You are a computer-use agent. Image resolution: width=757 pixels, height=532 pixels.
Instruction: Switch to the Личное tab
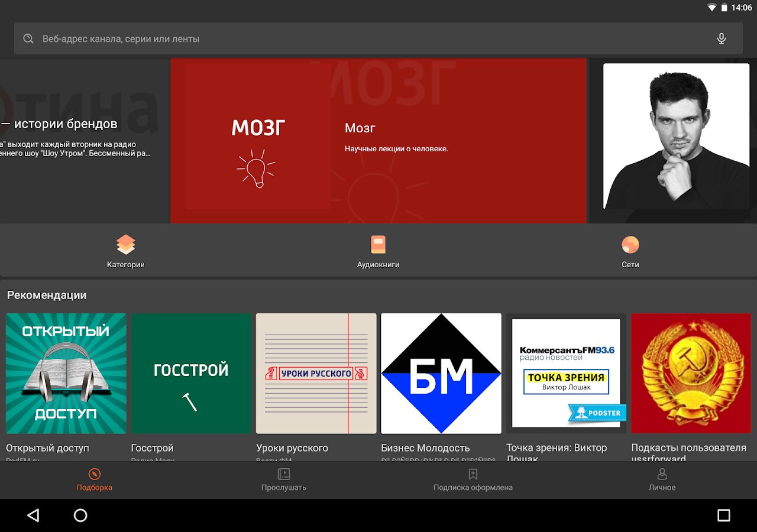click(x=662, y=480)
